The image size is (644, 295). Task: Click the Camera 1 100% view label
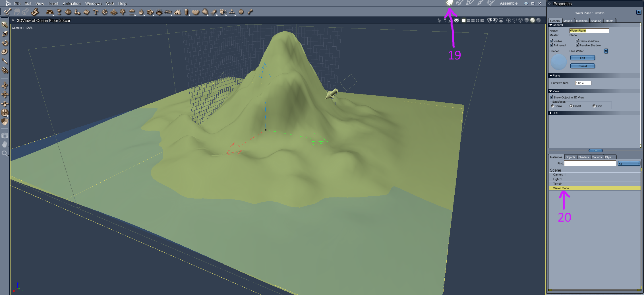point(22,28)
